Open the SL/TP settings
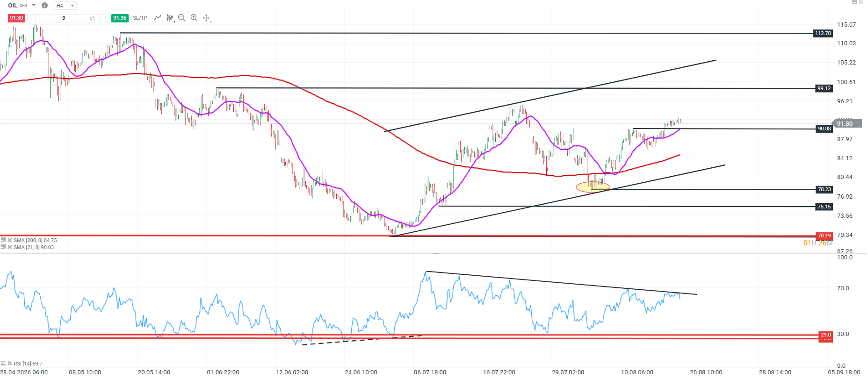Viewport: 868px width, 379px height. pyautogui.click(x=140, y=18)
